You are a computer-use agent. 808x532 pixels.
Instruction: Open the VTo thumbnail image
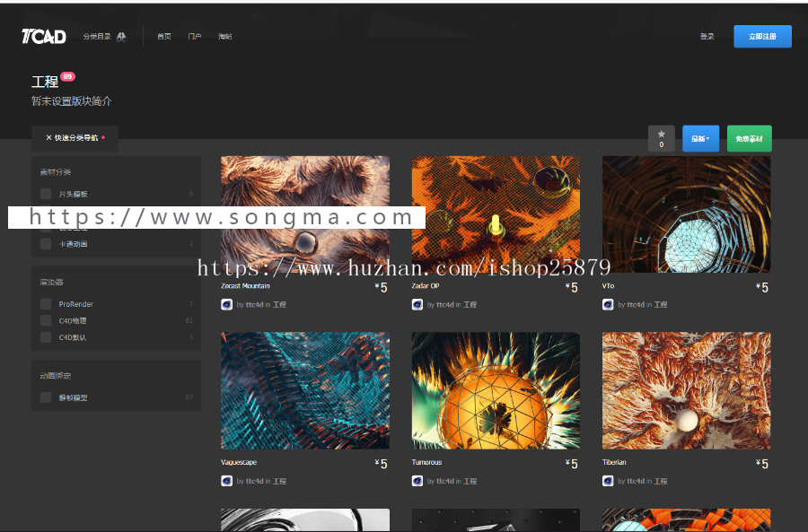click(687, 214)
